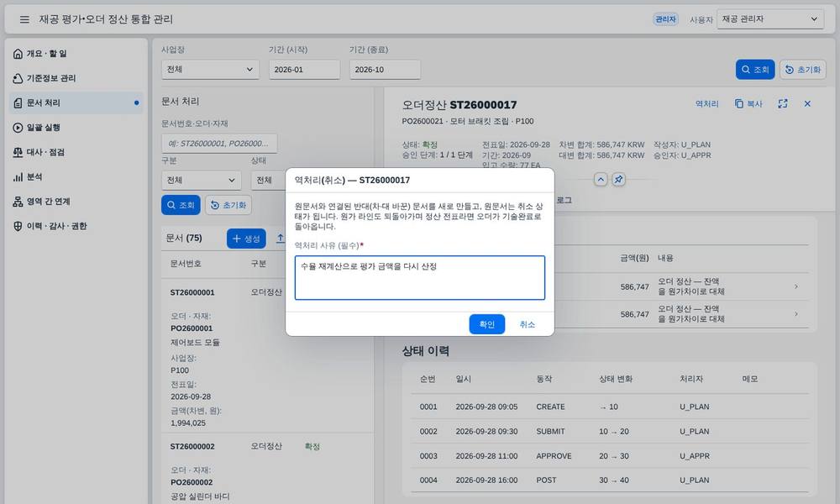Click 초기화 in the 문서 처리 panel

click(228, 205)
